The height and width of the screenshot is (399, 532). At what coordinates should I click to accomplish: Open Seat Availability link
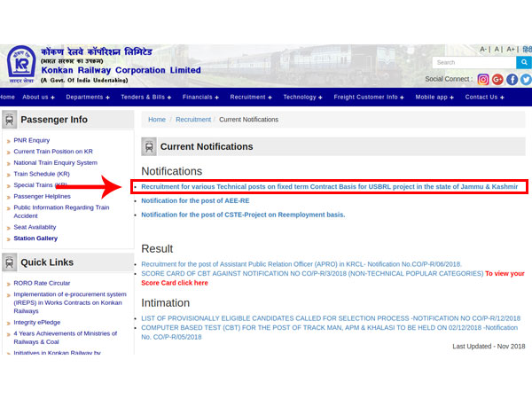pyautogui.click(x=35, y=227)
